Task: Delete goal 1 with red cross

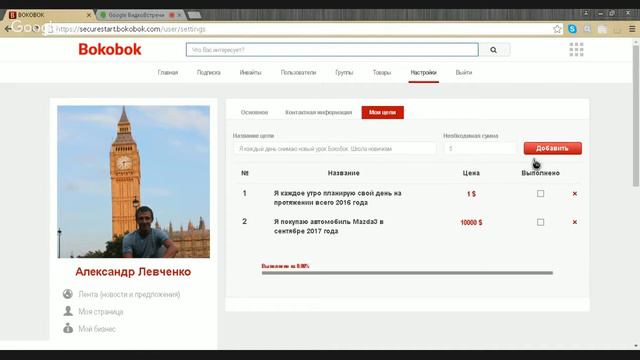Action: click(575, 194)
